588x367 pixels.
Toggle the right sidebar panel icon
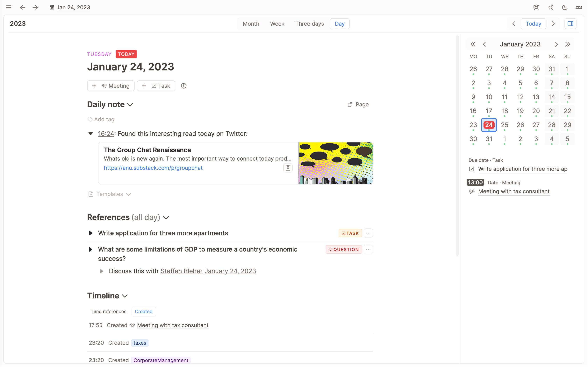pyautogui.click(x=570, y=24)
